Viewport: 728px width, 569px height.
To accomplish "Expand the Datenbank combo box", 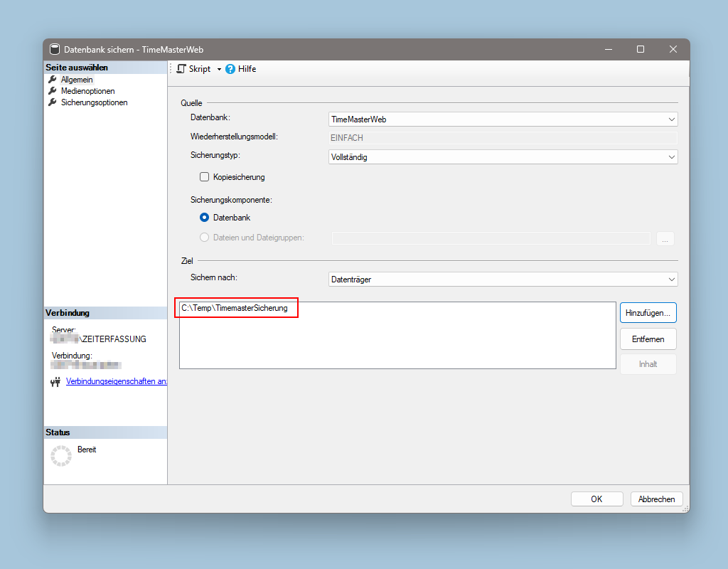I will (x=671, y=119).
